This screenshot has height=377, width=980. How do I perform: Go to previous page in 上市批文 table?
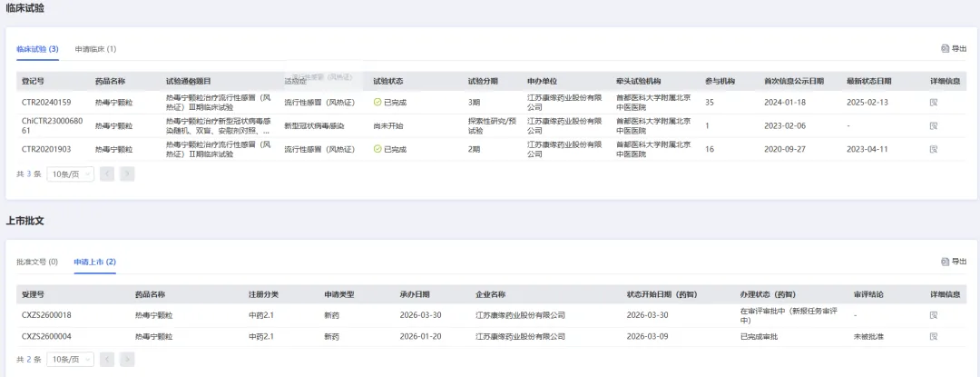[x=107, y=360]
